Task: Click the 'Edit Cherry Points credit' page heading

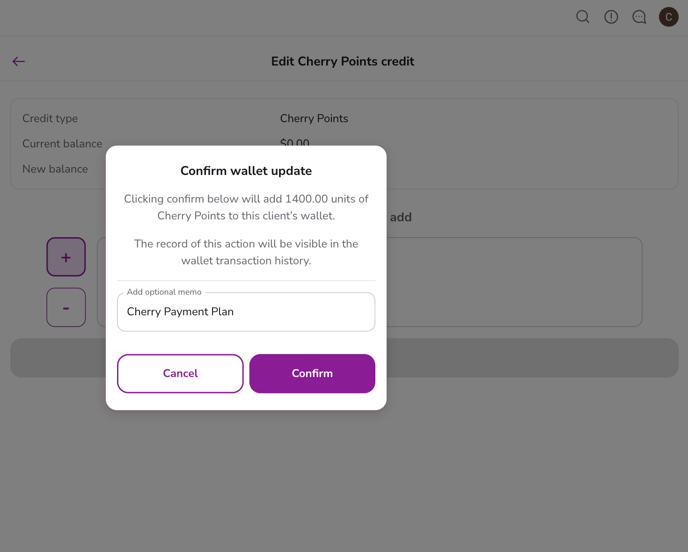Action: [342, 61]
